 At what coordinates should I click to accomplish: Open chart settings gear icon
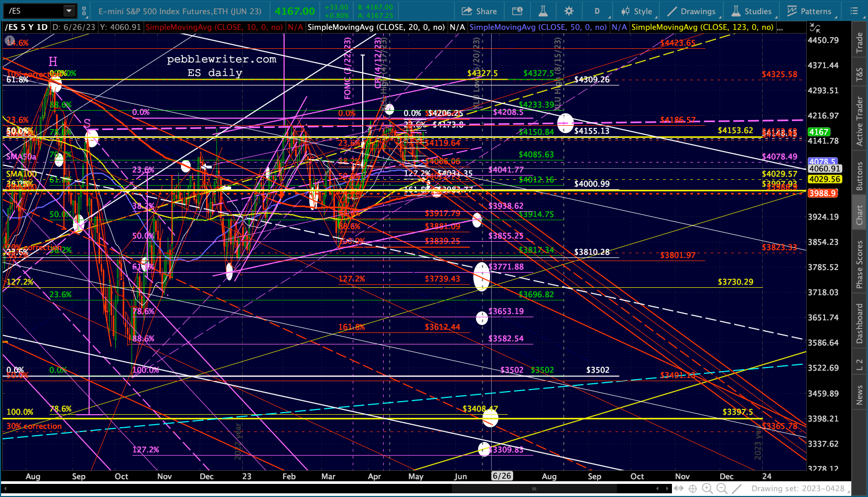(569, 11)
